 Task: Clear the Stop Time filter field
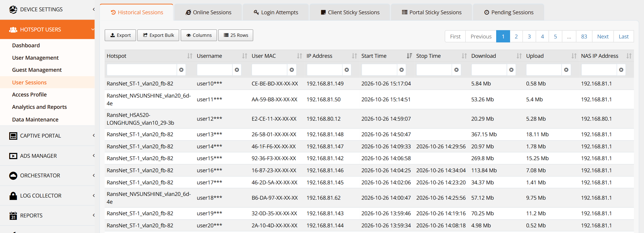[x=456, y=70]
